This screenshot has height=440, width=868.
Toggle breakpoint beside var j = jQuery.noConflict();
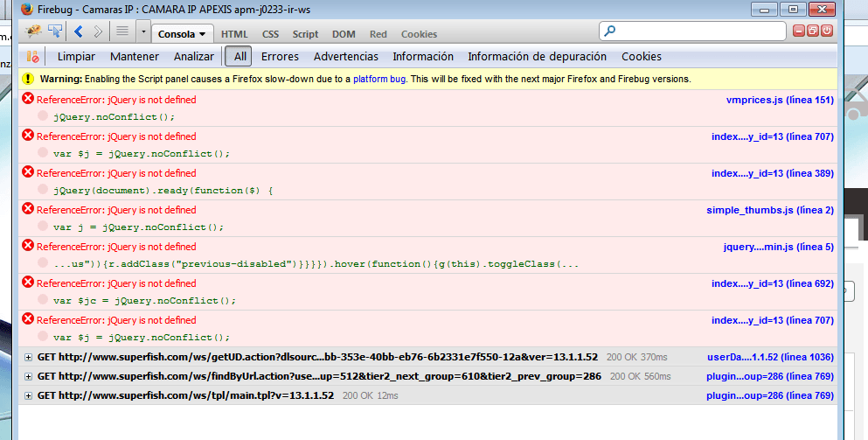pyautogui.click(x=43, y=226)
